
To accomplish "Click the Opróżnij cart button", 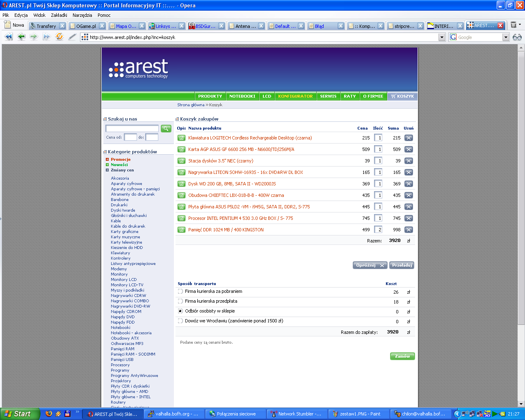I will [370, 265].
